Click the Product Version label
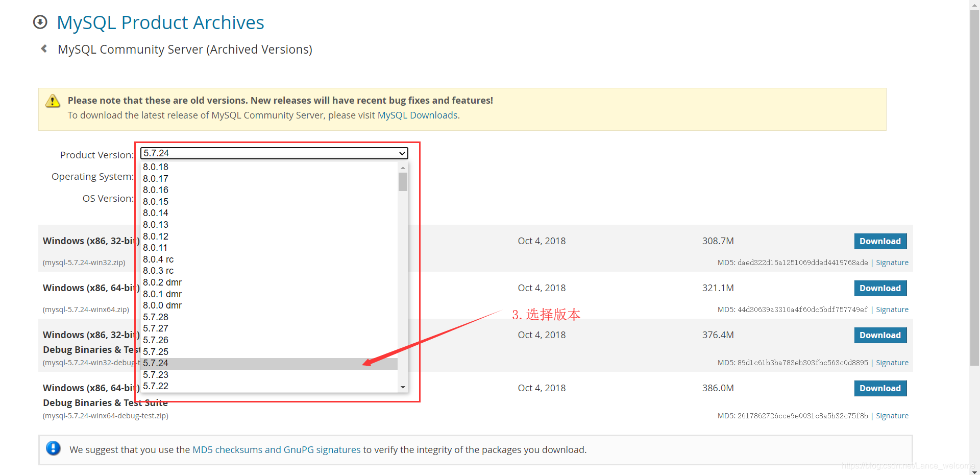 (97, 155)
